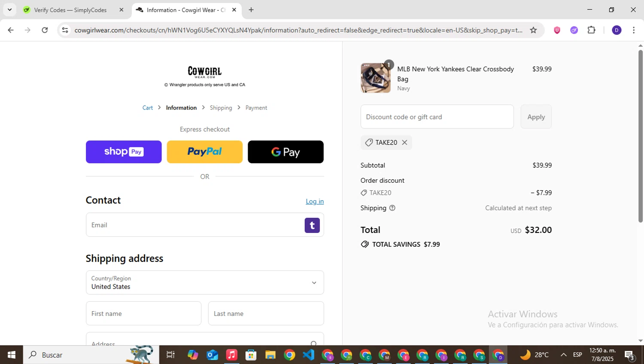Open the tab search dropdown arrow

pos(9,10)
